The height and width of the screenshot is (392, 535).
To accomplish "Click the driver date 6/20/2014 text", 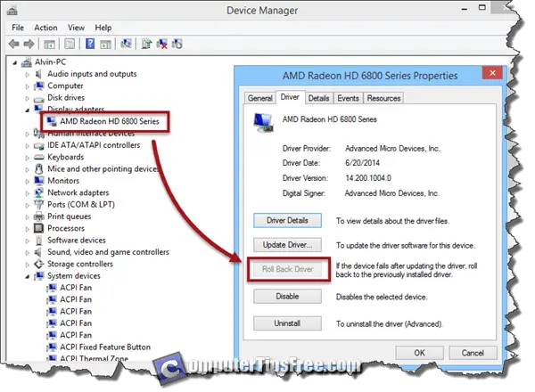I will (362, 163).
